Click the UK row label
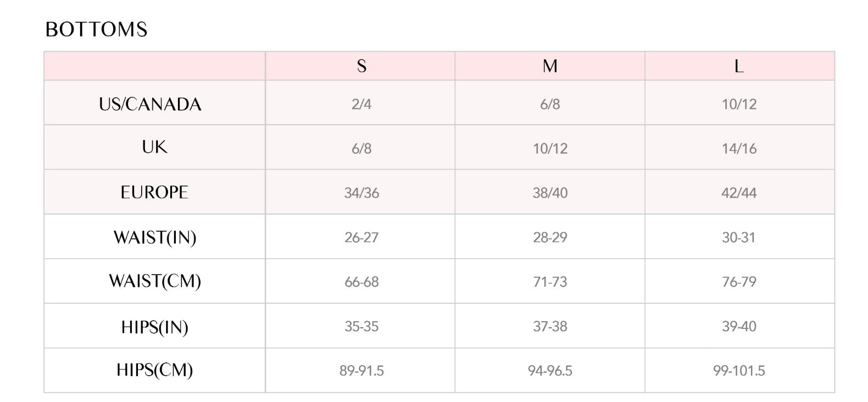Viewport: 868px width, 402px height. pos(154,147)
